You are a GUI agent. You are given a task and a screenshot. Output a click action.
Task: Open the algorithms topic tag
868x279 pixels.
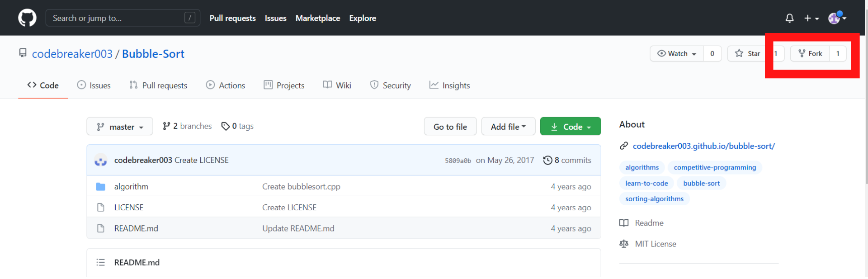click(642, 167)
